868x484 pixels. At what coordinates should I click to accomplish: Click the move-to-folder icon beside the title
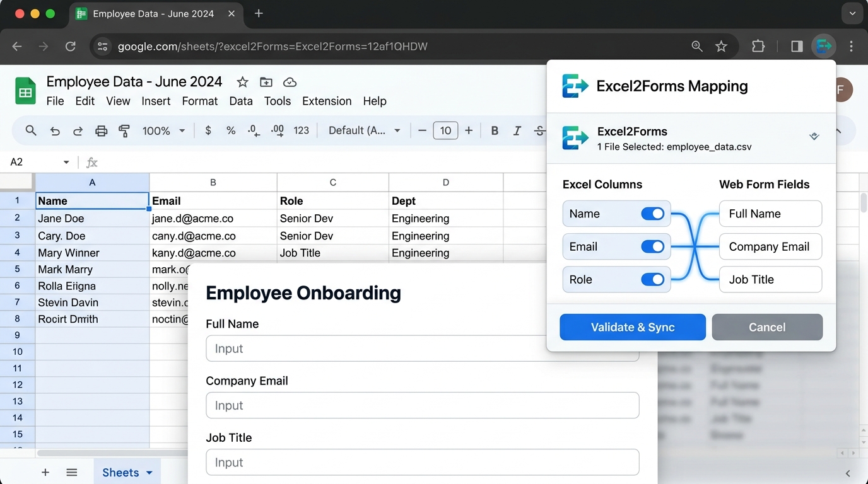click(266, 82)
